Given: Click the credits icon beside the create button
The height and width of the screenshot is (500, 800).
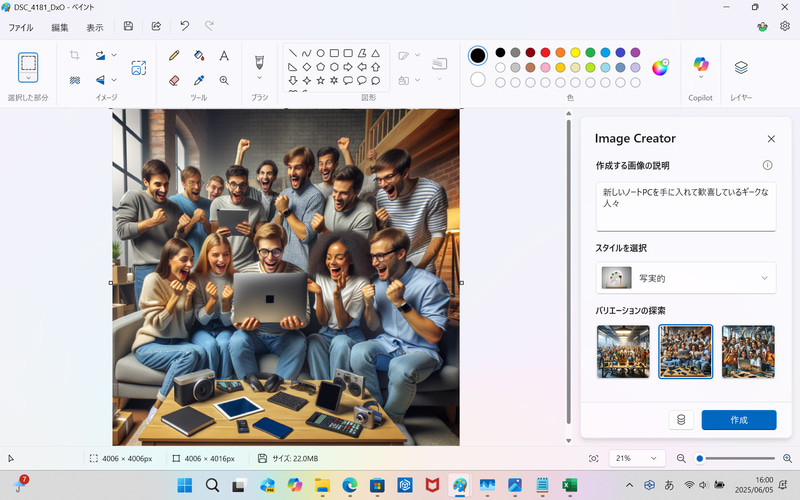Looking at the screenshot, I should (x=681, y=420).
